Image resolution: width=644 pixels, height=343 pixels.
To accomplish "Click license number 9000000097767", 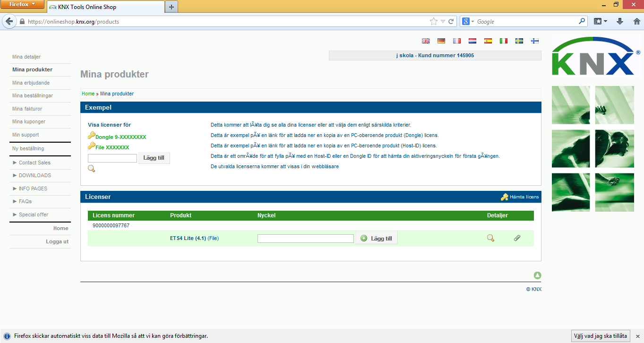I will 111,225.
